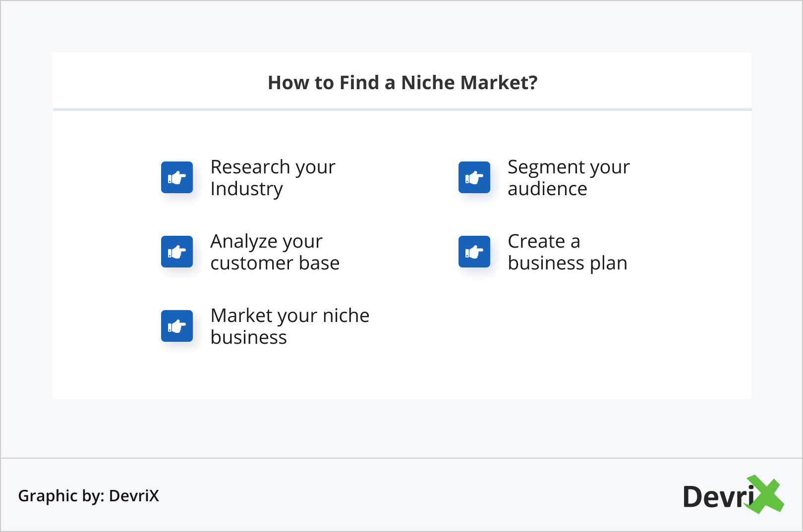The width and height of the screenshot is (803, 532).
Task: Select the 'Segment your audience' text
Action: [x=569, y=178]
